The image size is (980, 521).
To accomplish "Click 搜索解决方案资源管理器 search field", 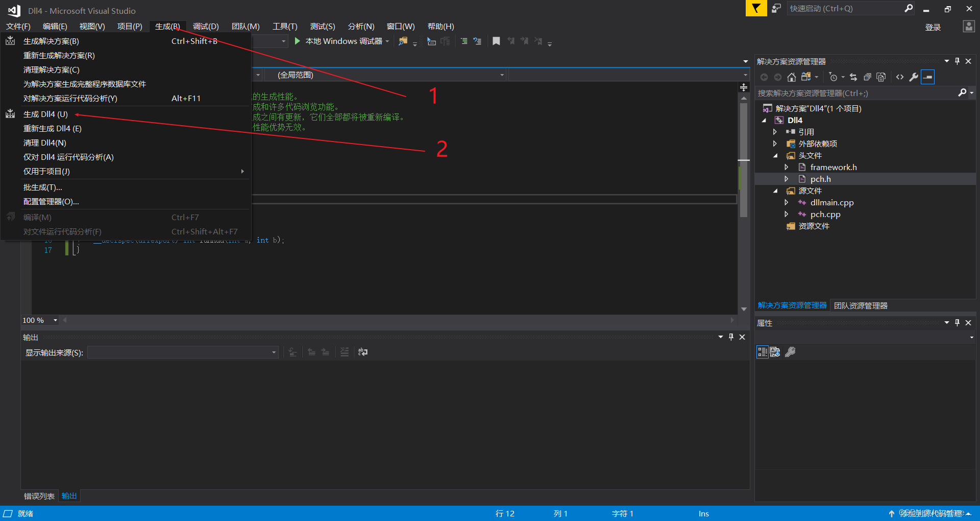I will point(856,93).
